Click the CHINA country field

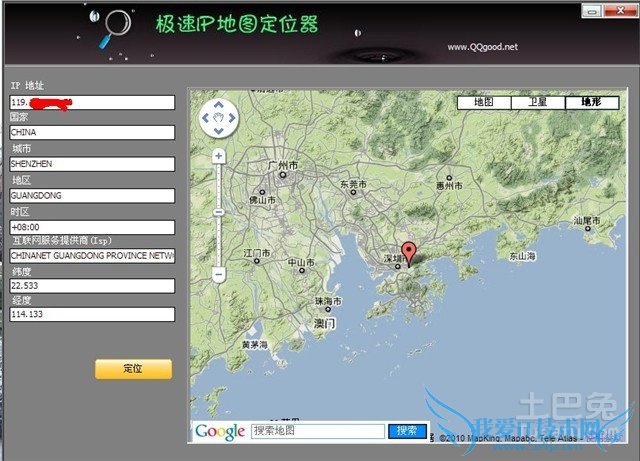click(x=91, y=132)
